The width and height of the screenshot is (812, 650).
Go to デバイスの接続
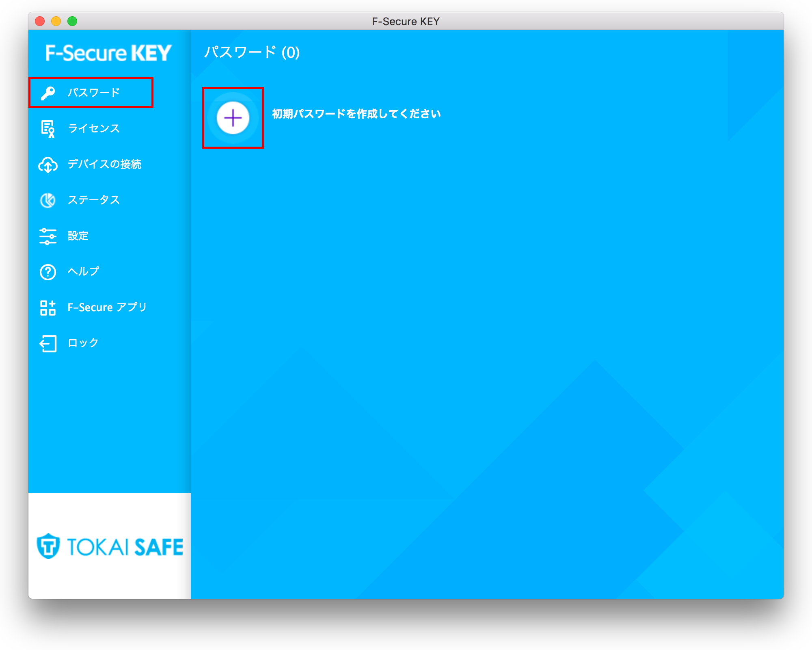tap(104, 164)
